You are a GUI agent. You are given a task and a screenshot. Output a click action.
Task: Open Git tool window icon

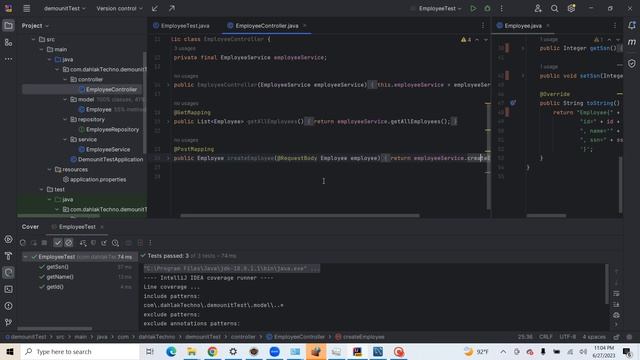coord(8,322)
